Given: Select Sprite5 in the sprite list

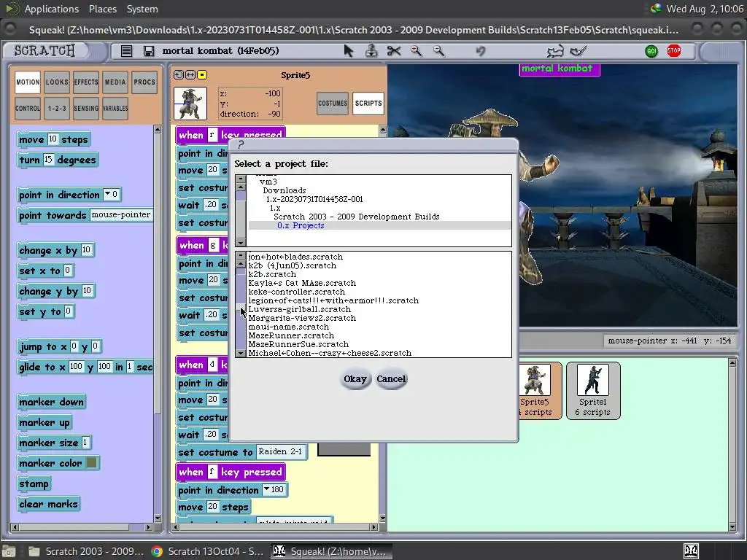Looking at the screenshot, I should [x=539, y=391].
